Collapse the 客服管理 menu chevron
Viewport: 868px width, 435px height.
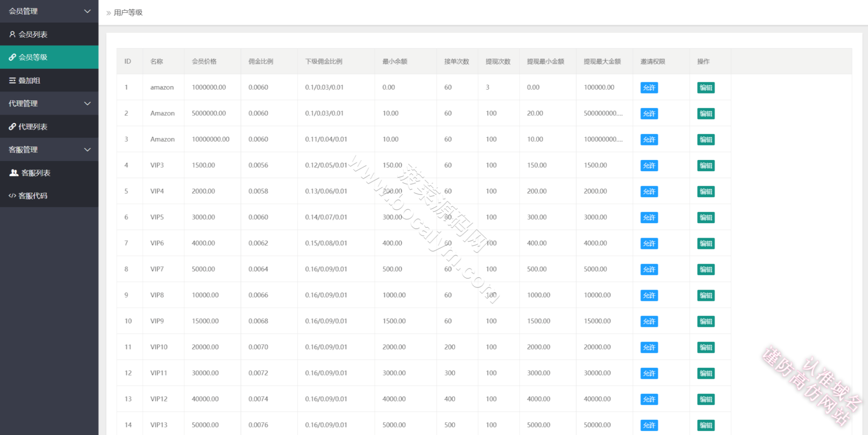click(x=87, y=150)
